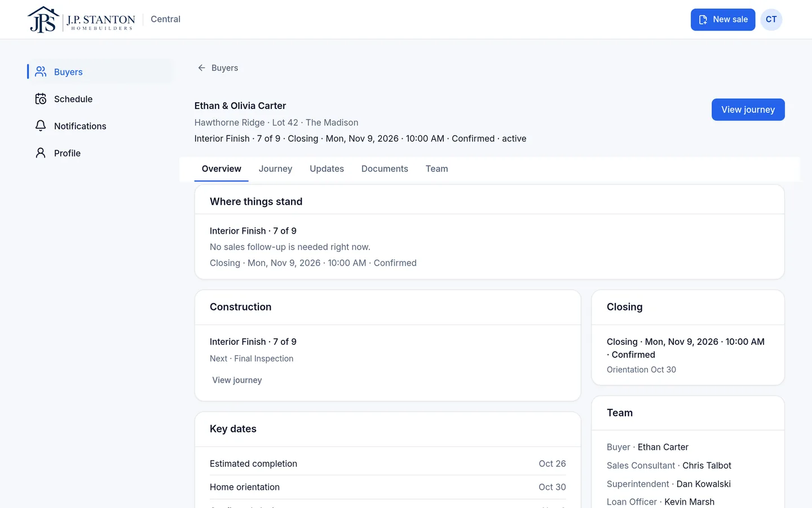
Task: Open the CT user avatar
Action: [771, 20]
